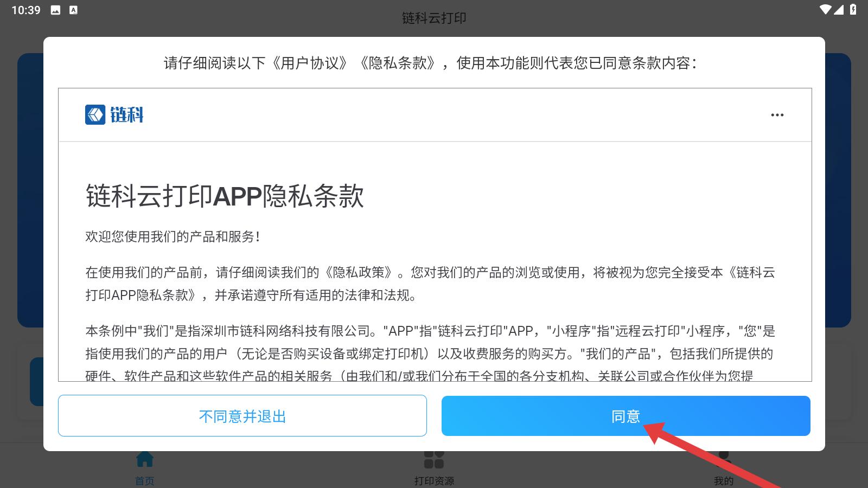Tap the 同意 agree button
The width and height of the screenshot is (868, 488).
pos(626,416)
